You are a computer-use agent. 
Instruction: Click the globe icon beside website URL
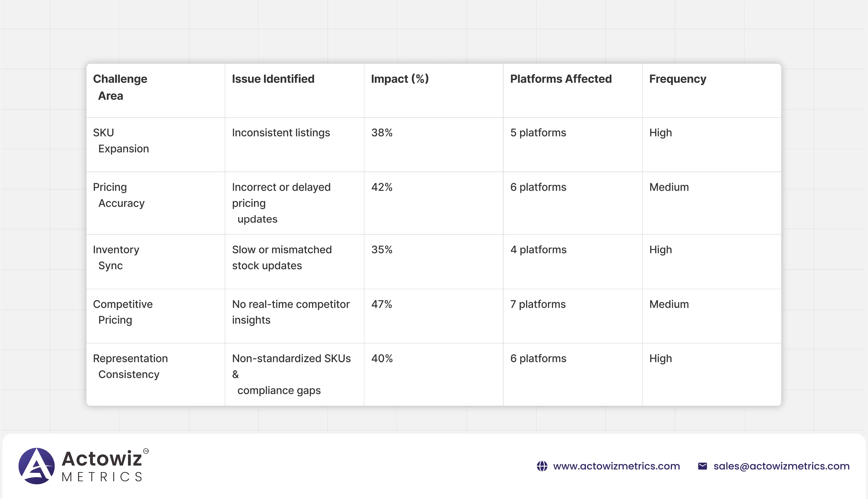(x=542, y=466)
